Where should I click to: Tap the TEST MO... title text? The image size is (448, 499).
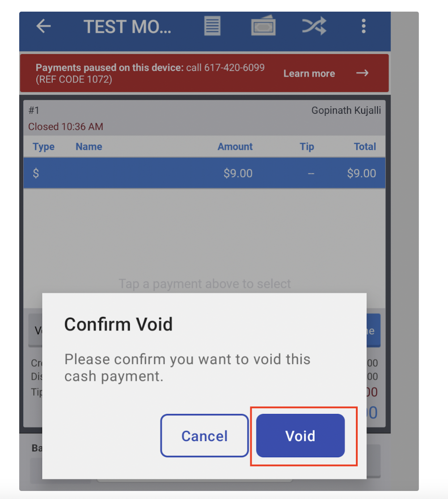tap(127, 27)
